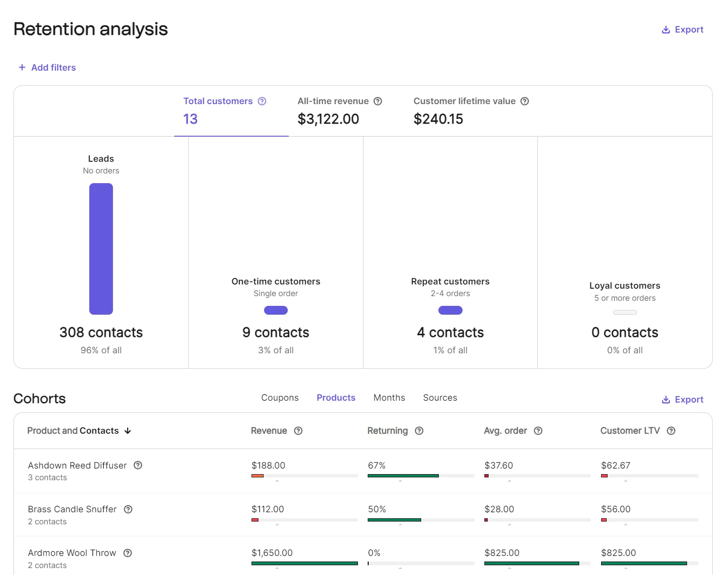This screenshot has width=728, height=575.
Task: Click Ardmore Wool Throw Customer LTV bar
Action: 649,563
